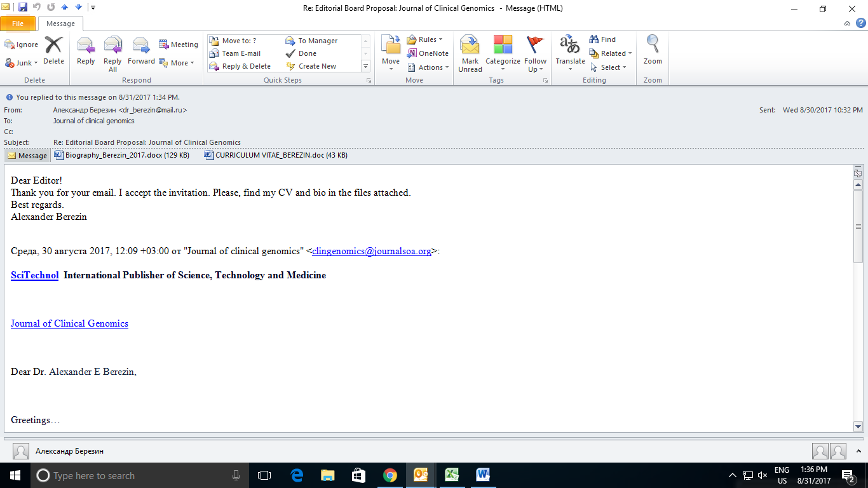Open the Word app in the taskbar
The width and height of the screenshot is (868, 488).
[482, 475]
